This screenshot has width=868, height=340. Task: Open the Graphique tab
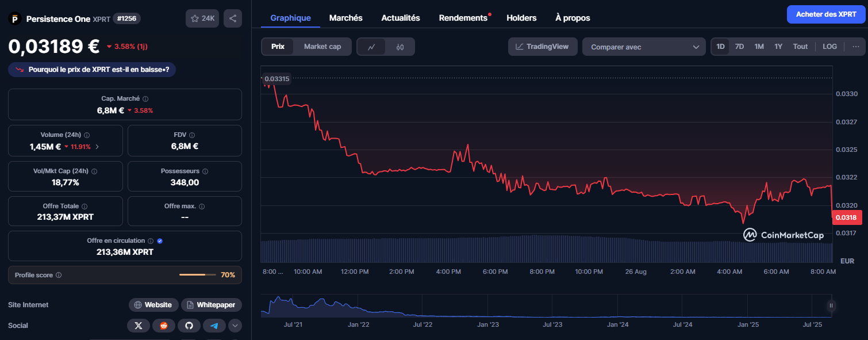coord(290,18)
